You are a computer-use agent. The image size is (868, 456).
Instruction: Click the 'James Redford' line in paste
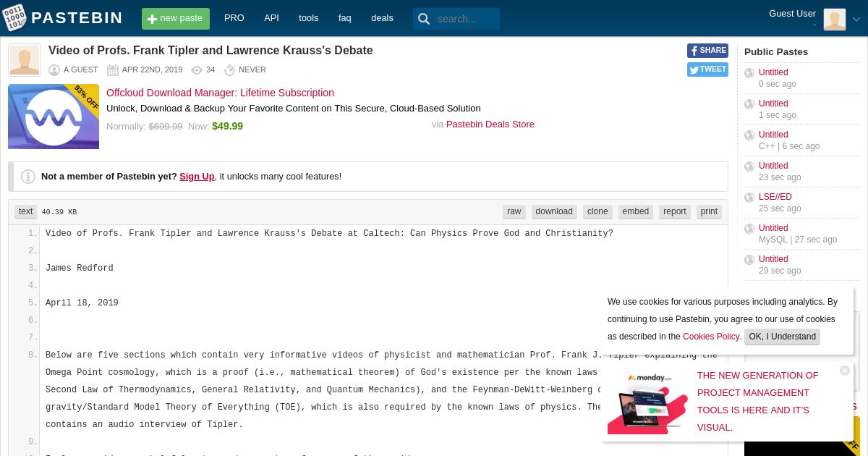point(80,269)
